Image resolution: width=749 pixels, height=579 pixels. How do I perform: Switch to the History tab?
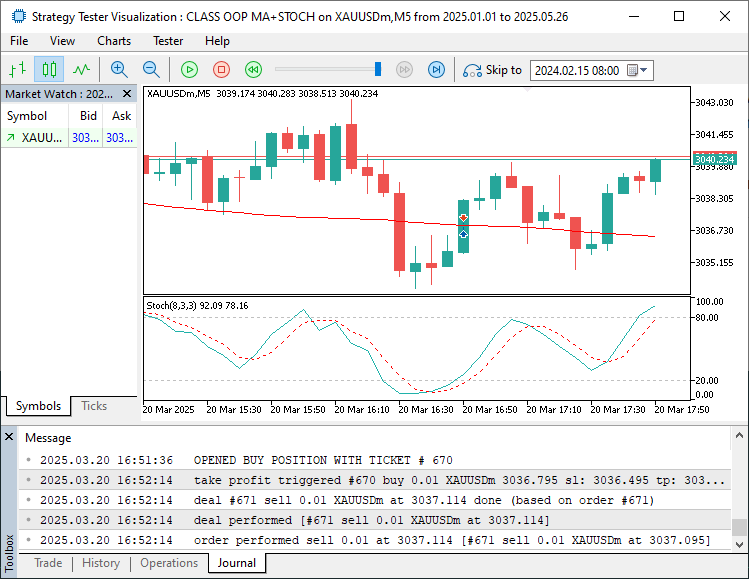point(101,563)
